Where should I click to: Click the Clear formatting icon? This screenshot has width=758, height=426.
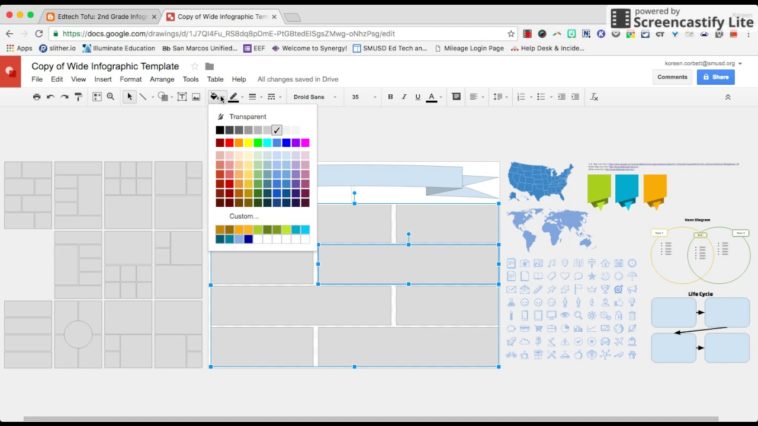click(594, 97)
